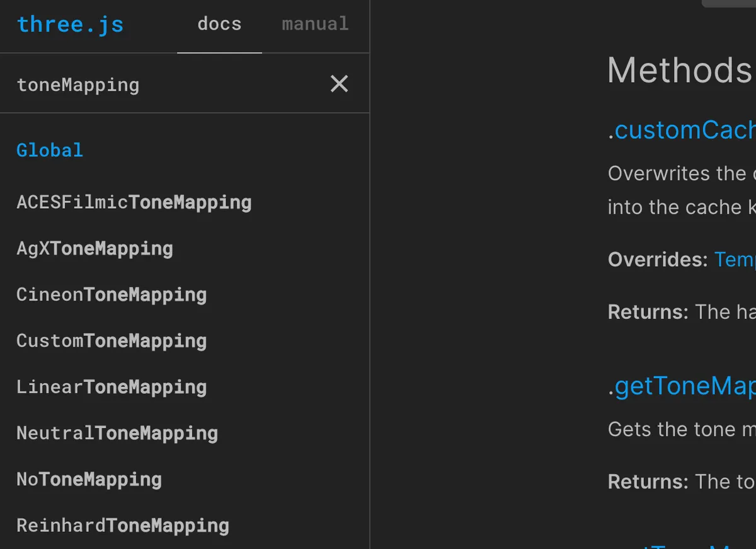
Task: Click the "Returns: The ha" line
Action: click(x=682, y=312)
